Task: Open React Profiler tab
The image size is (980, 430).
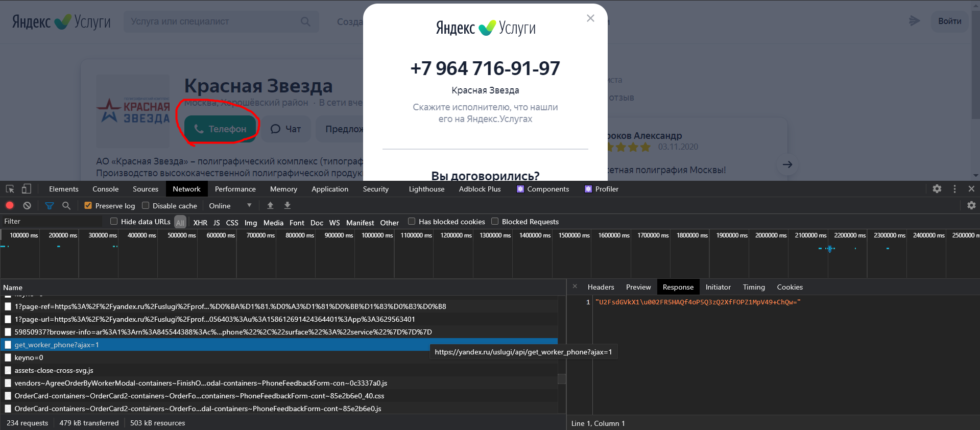Action: click(602, 189)
